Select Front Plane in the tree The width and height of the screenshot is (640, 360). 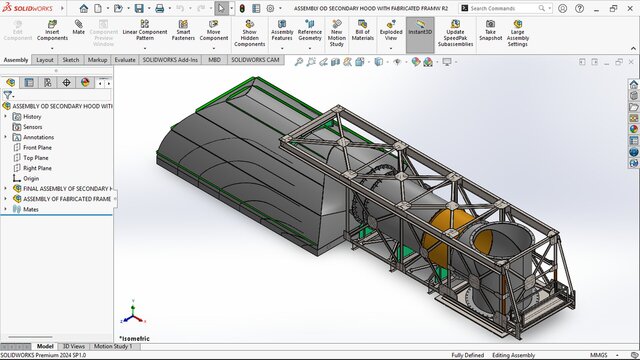(x=37, y=147)
